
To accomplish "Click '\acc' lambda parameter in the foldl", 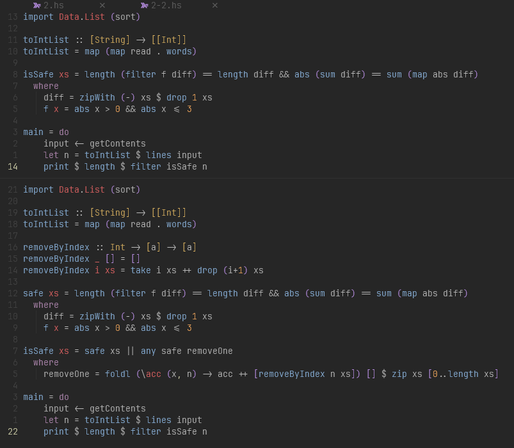I will 151,374.
